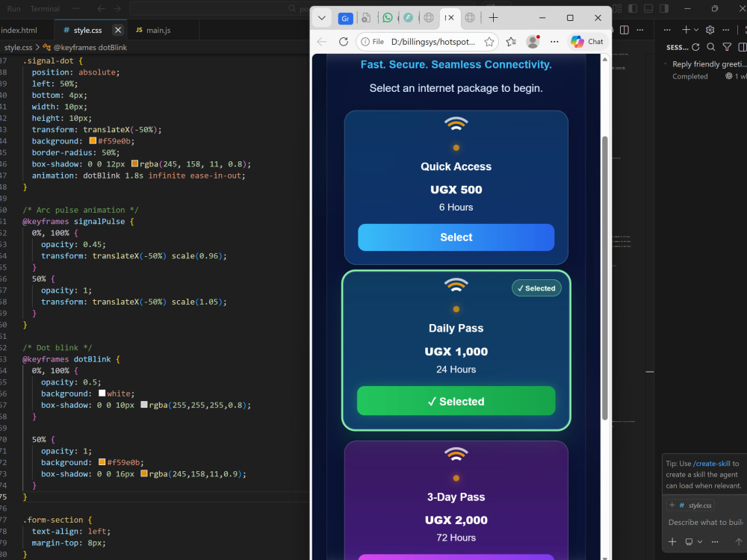Click style.css in the editor breadcrumb
Image resolution: width=747 pixels, height=560 pixels.
pos(19,48)
